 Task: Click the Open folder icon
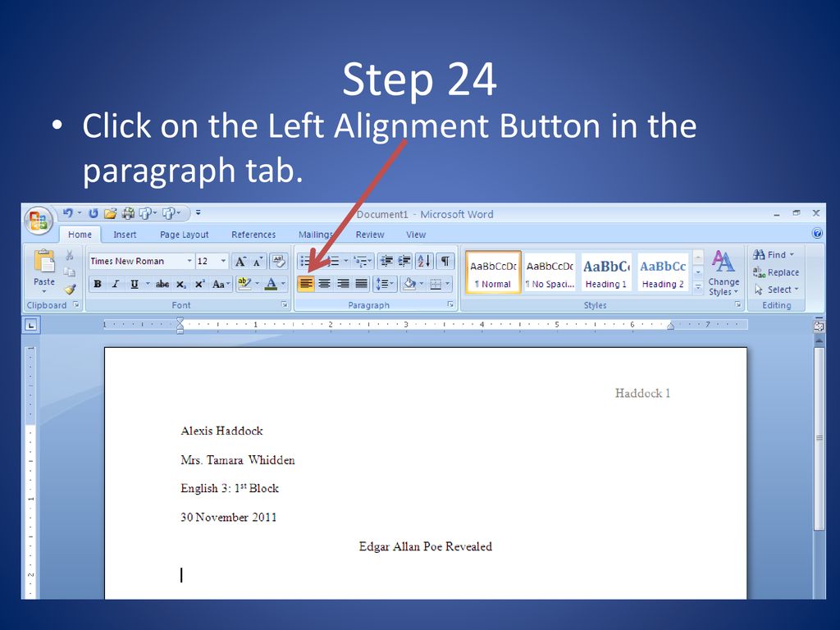coord(111,214)
